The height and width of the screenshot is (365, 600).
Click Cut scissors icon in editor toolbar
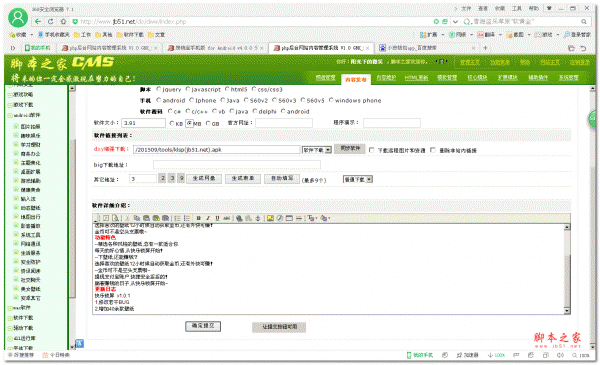(127, 218)
